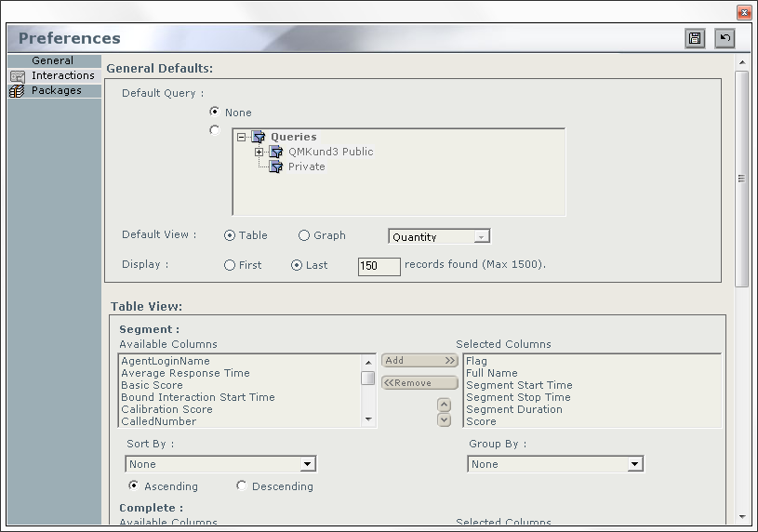The height and width of the screenshot is (532, 758).
Task: Click the << Remove columns button
Action: click(419, 383)
